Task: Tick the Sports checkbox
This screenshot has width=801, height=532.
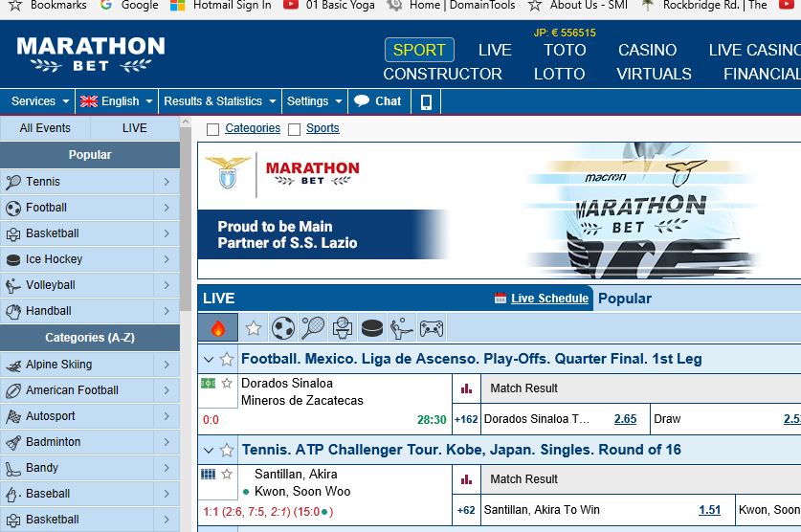Action: tap(294, 129)
